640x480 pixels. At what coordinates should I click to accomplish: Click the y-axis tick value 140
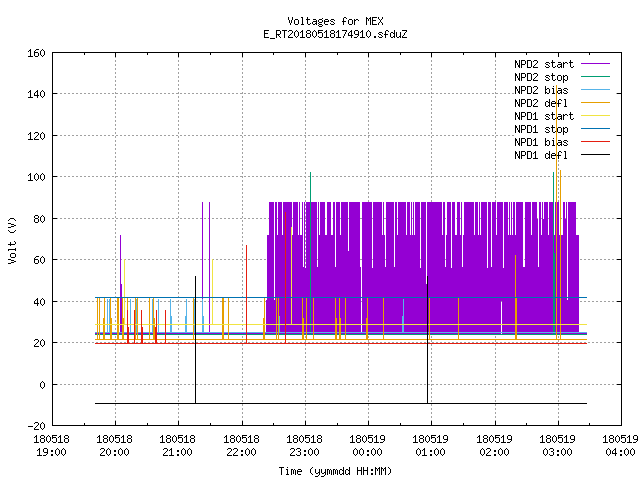point(36,94)
